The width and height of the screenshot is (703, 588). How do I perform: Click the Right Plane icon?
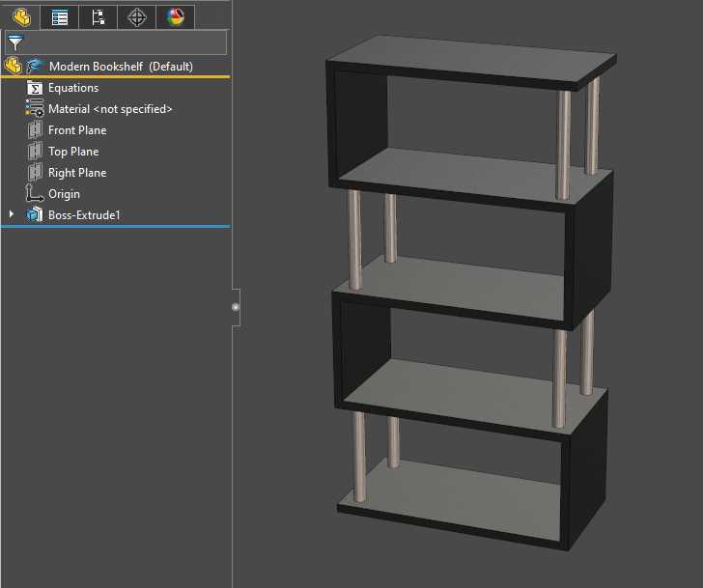(35, 172)
